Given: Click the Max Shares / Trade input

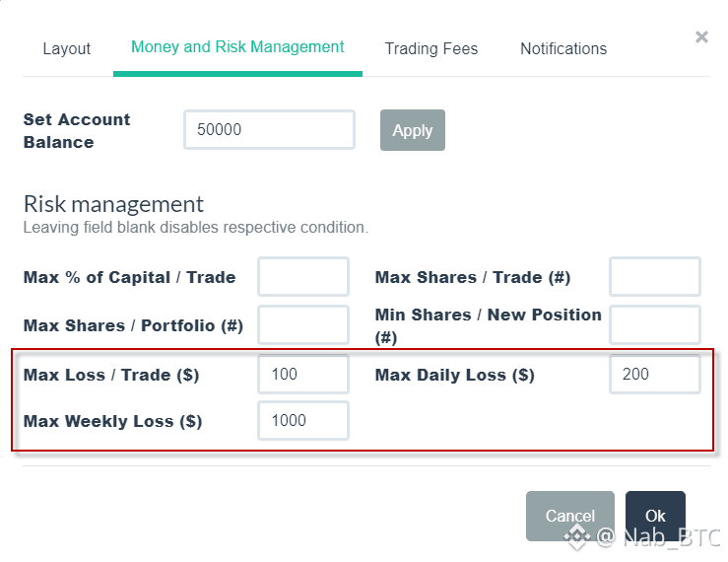Looking at the screenshot, I should point(655,277).
